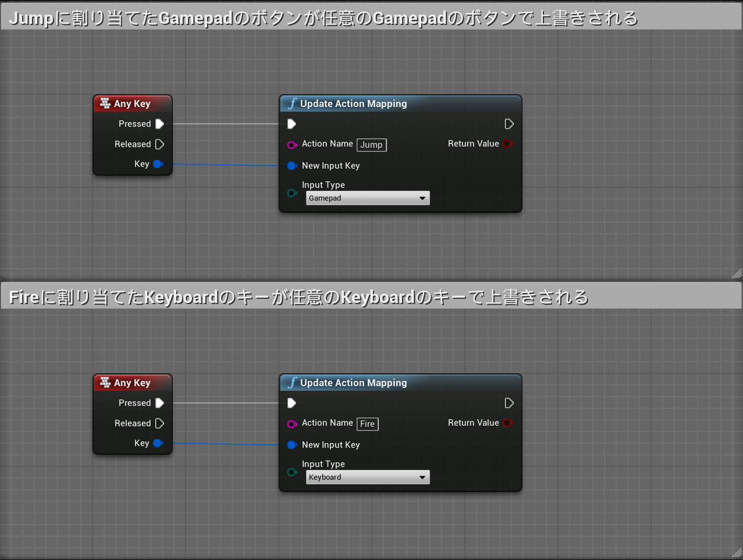
Task: Click the Input Type pin beside the Gamepad dropdown
Action: (292, 193)
